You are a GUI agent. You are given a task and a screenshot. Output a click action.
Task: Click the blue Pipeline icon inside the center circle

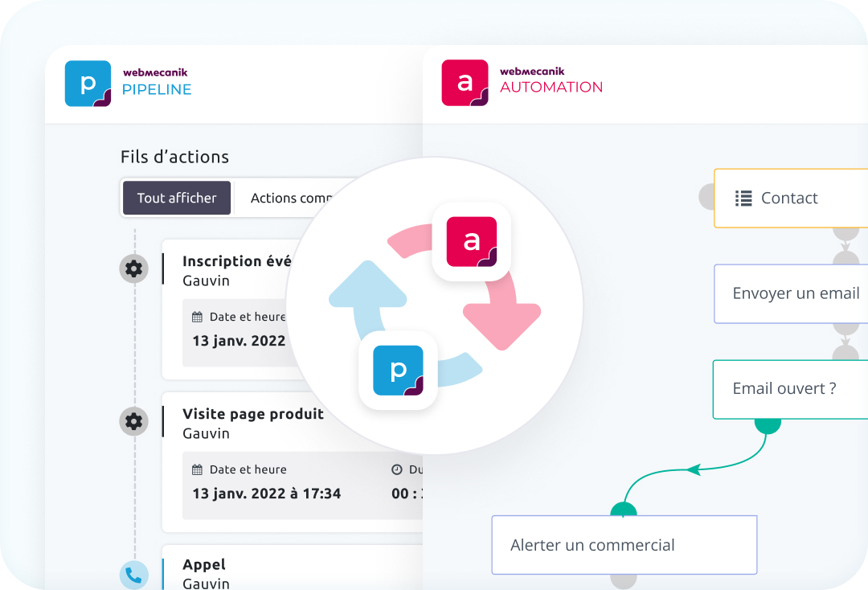click(x=398, y=371)
